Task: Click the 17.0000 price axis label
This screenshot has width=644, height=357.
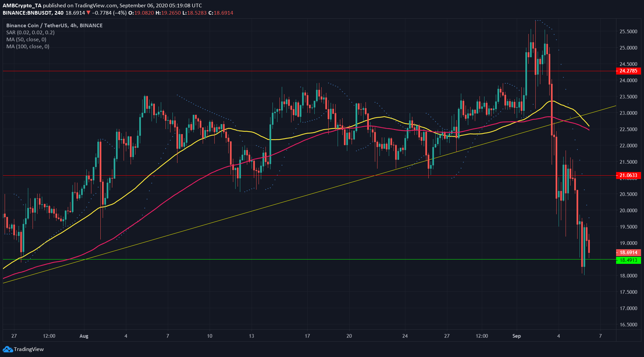Action: [x=628, y=308]
